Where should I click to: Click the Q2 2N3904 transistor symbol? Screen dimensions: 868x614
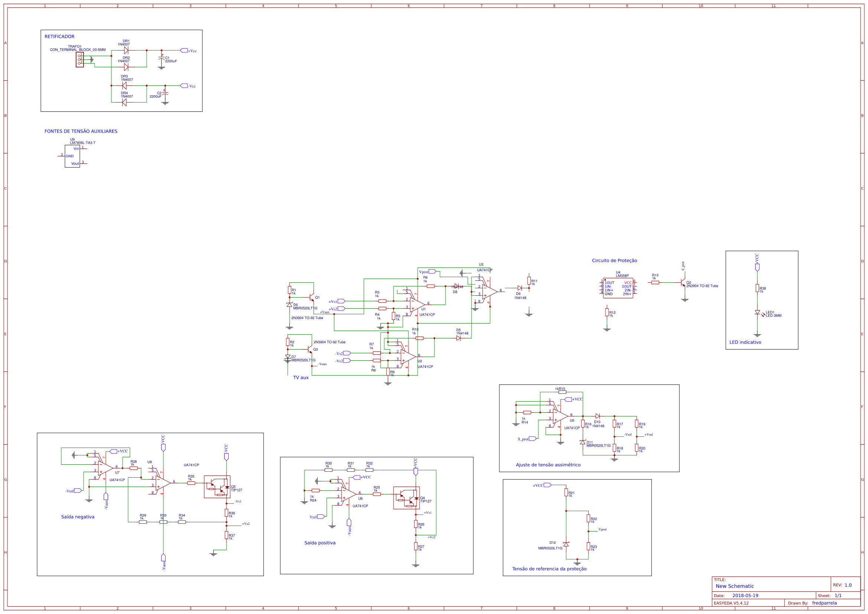pos(683,283)
